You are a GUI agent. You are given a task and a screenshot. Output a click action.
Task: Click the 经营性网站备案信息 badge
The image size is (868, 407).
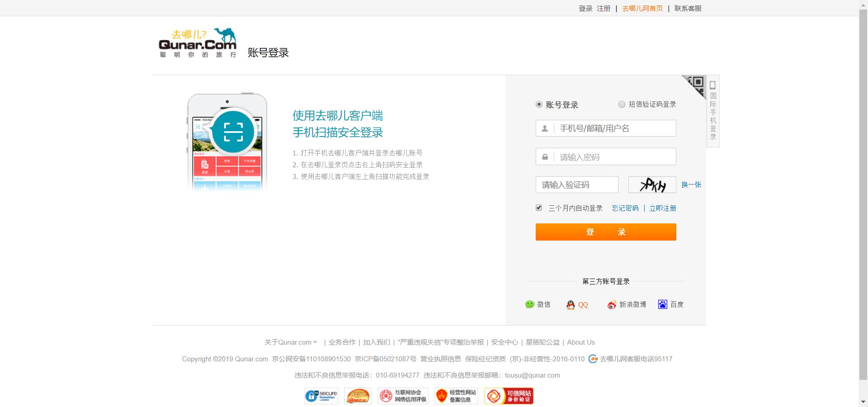[456, 396]
